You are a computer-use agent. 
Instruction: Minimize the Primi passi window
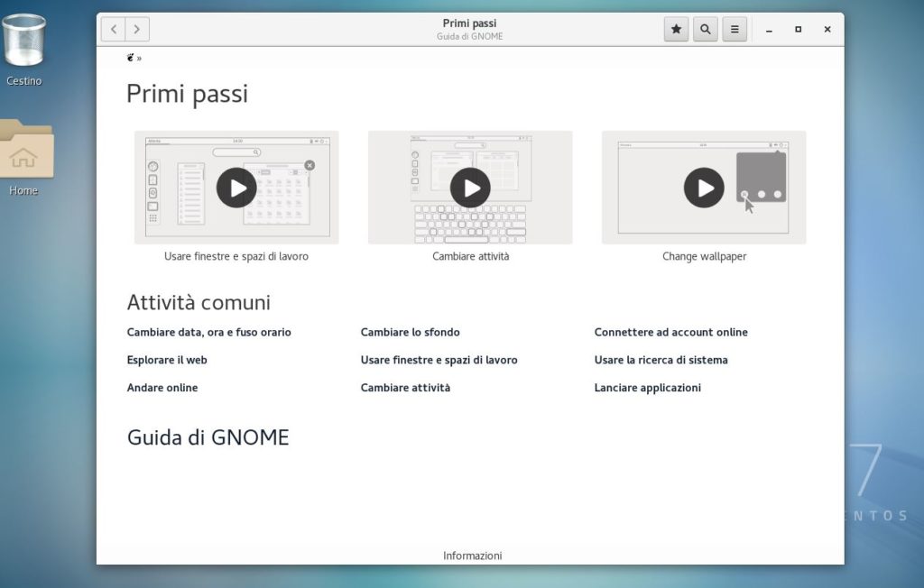769,30
